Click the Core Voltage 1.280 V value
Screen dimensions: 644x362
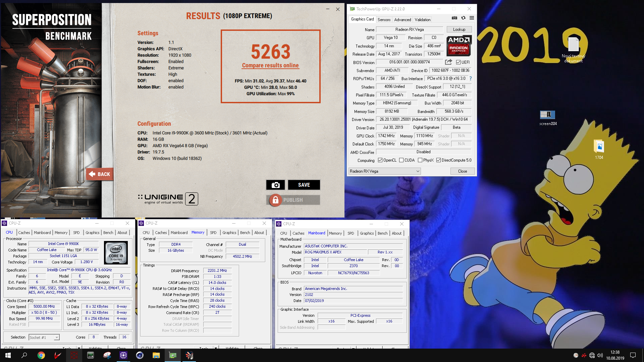pyautogui.click(x=87, y=262)
